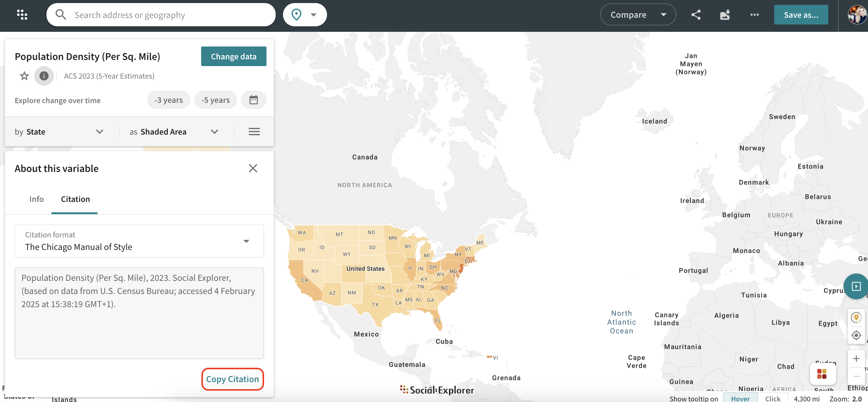Click the Social Explorer grid logo
The image size is (868, 402).
[x=22, y=14]
